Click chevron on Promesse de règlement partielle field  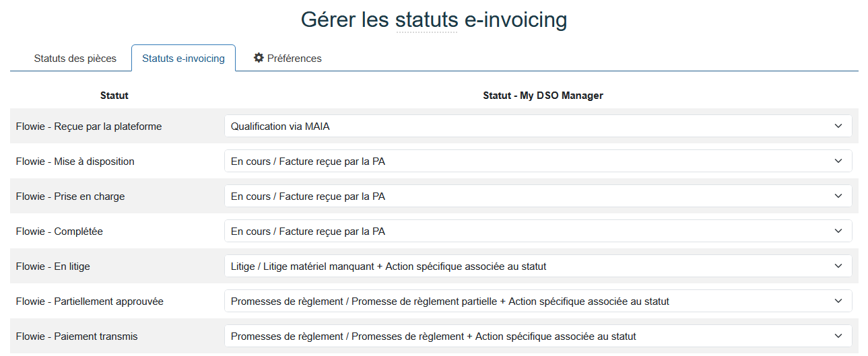[x=838, y=301]
